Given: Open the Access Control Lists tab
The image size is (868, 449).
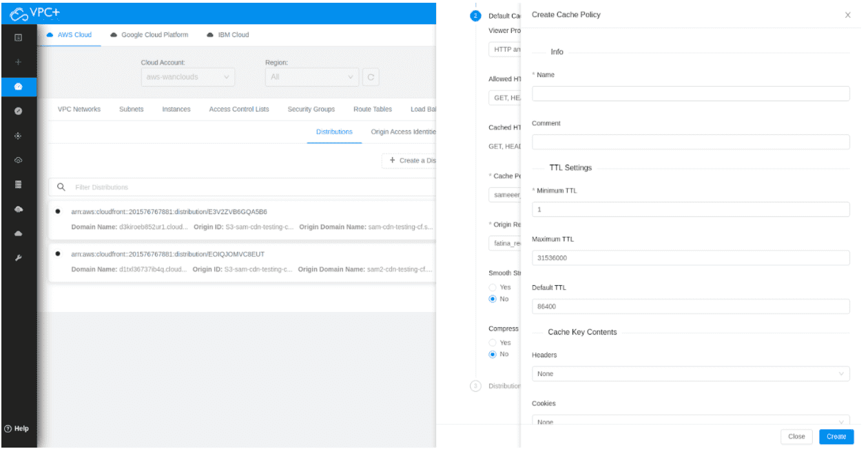Looking at the screenshot, I should point(239,109).
